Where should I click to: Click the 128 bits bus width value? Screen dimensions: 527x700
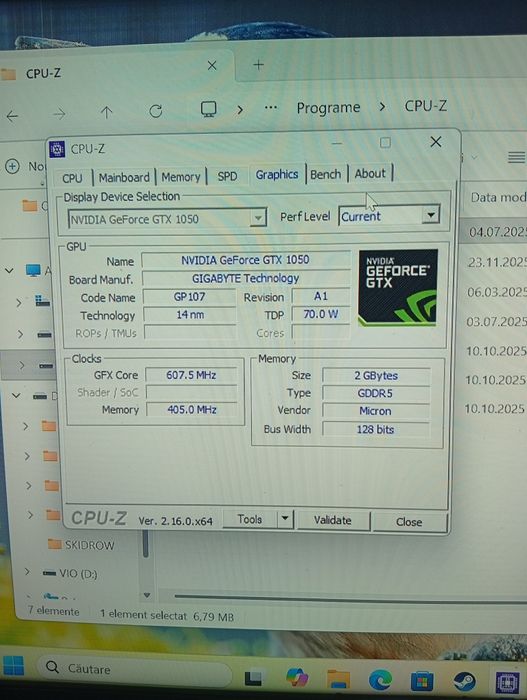click(x=376, y=429)
